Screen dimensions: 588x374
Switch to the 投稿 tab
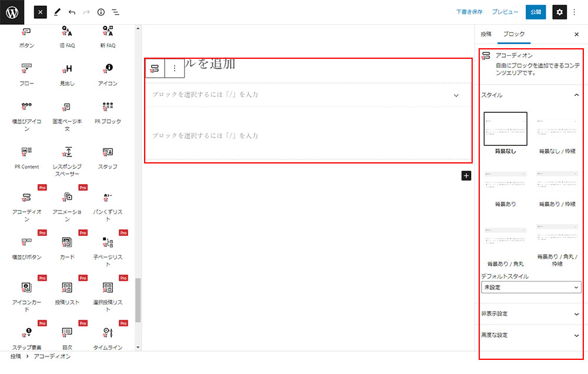[x=486, y=34]
